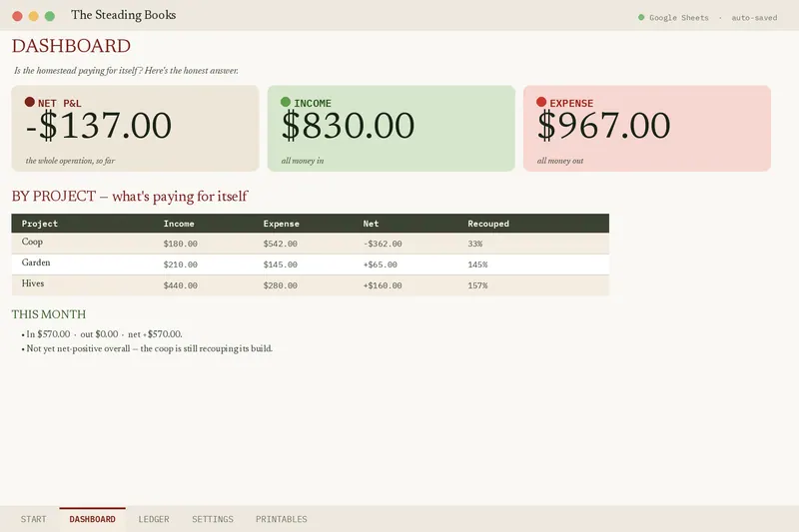Click the $830.00 income value
799x532 pixels.
(348, 125)
